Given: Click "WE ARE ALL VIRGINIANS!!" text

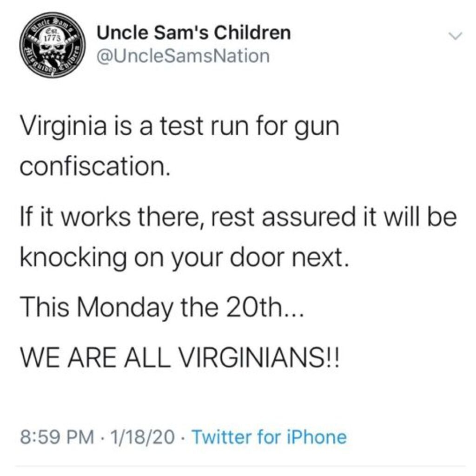Looking at the screenshot, I should point(181,359).
